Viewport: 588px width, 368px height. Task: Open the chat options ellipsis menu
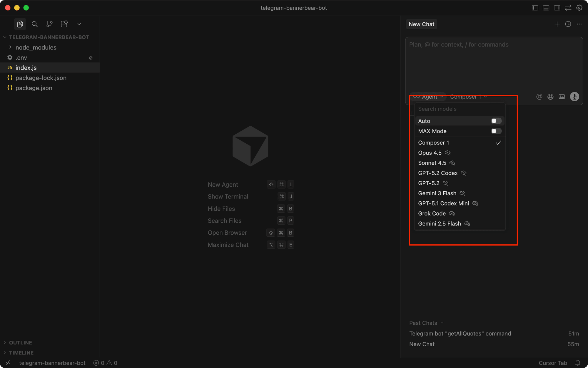[579, 24]
